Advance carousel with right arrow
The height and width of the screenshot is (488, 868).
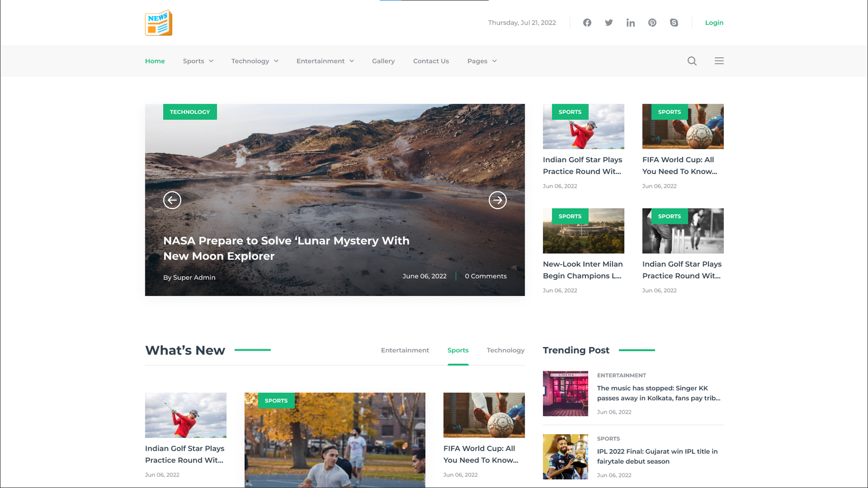[497, 200]
